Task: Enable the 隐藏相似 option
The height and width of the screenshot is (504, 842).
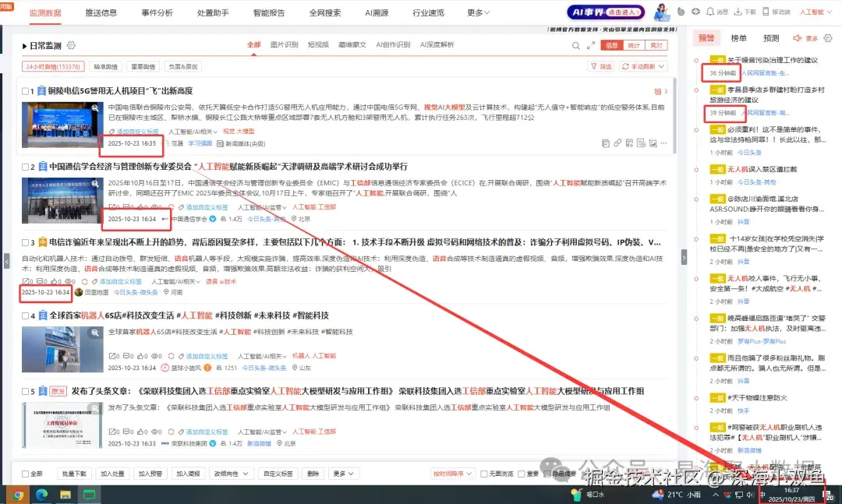Action: pos(548,474)
